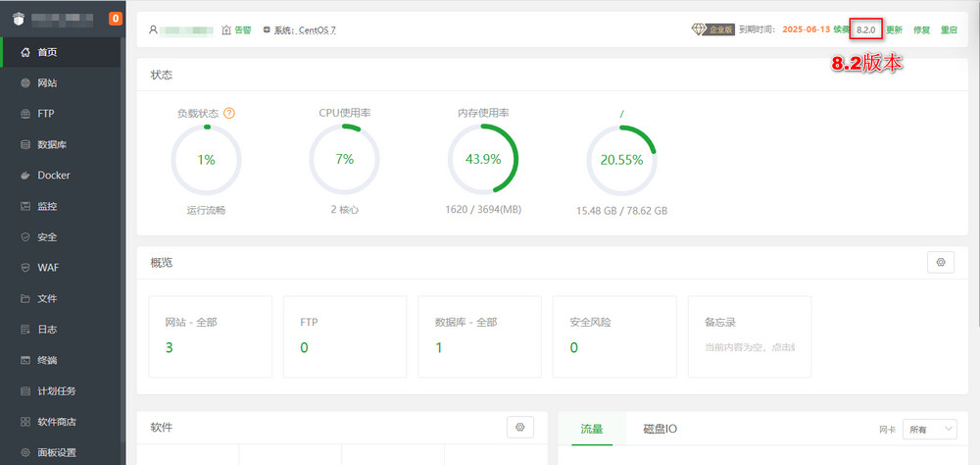
Task: Click the CPU使用率 7% gauge
Action: 344,160
